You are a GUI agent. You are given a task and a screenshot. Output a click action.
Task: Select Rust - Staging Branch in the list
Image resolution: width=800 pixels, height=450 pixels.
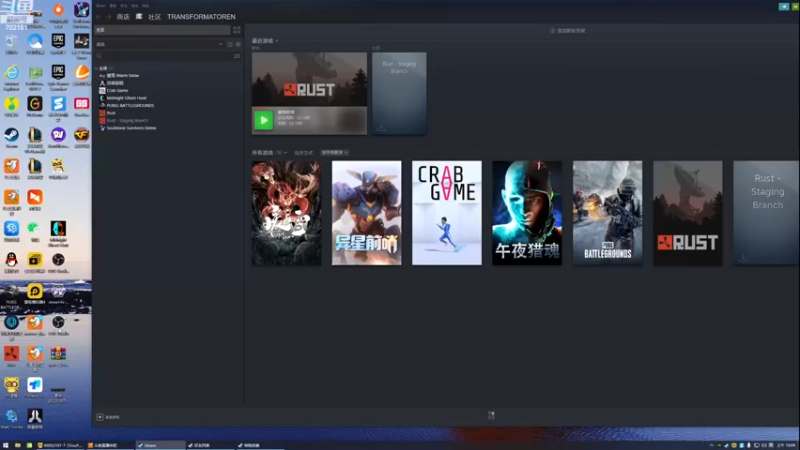127,120
